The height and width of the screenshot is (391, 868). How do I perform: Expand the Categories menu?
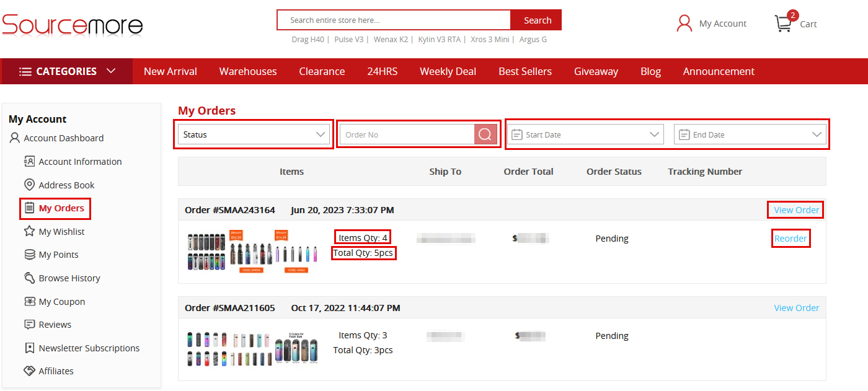(x=67, y=71)
